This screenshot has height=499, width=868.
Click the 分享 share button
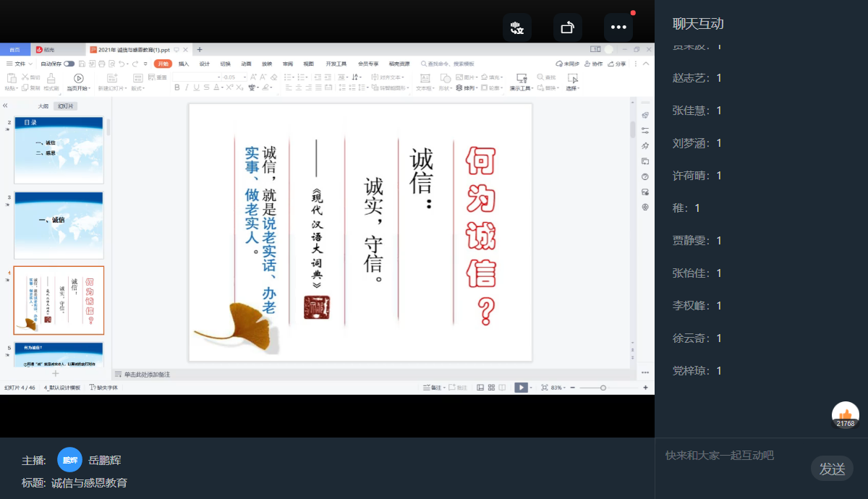coord(617,64)
